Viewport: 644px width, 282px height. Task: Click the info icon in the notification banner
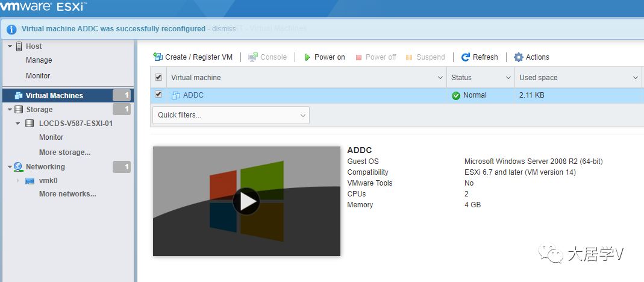click(11, 29)
